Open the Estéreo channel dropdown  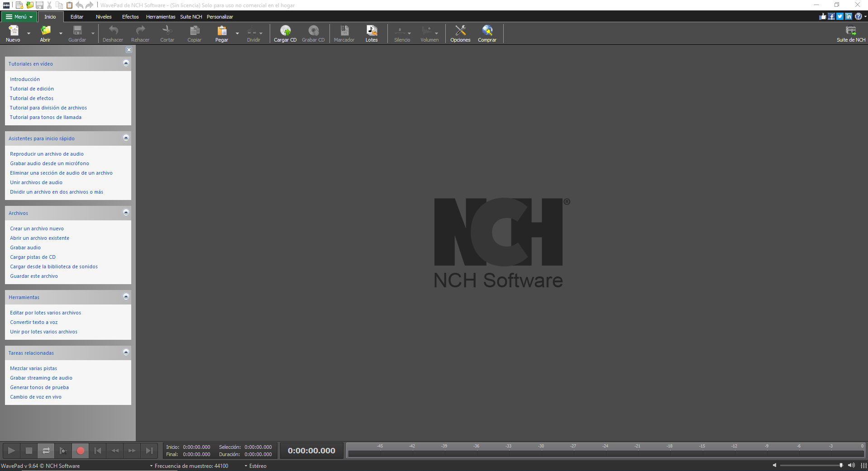[256, 466]
